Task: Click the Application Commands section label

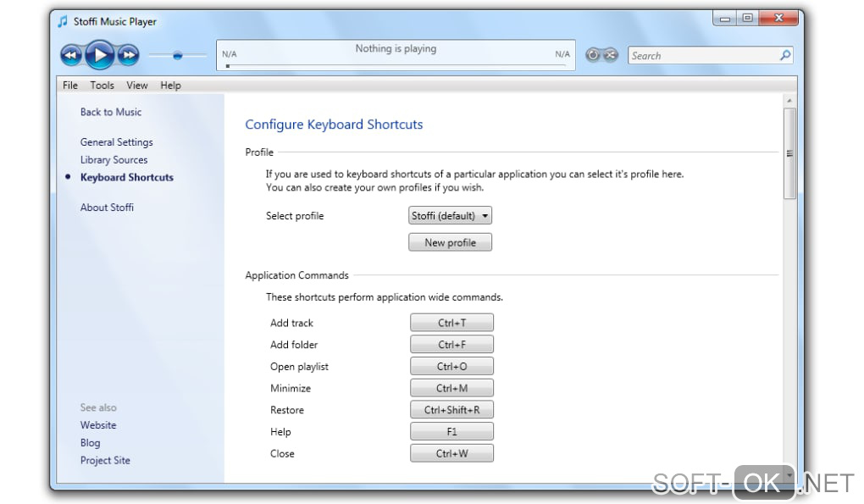Action: tap(297, 275)
